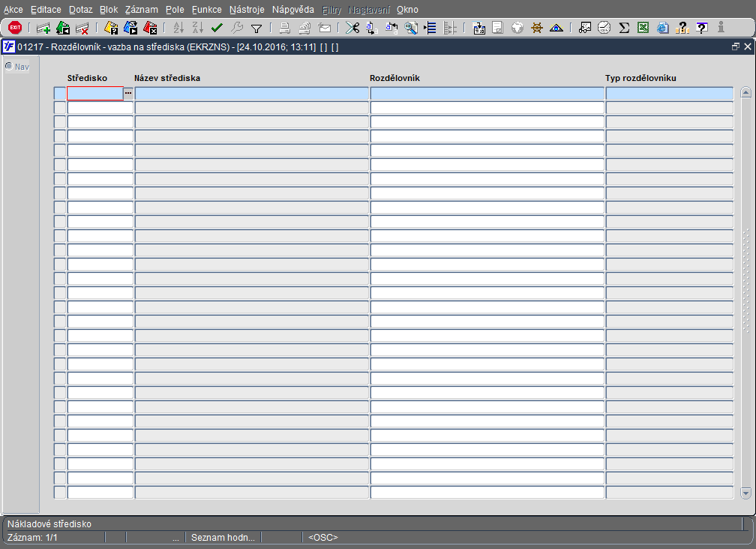Open the Akce menu
Viewport: 756px width, 549px height.
pyautogui.click(x=13, y=10)
